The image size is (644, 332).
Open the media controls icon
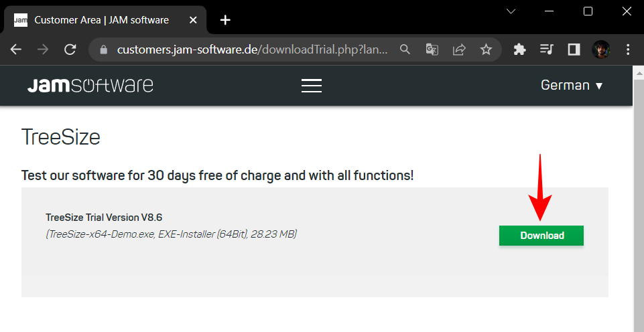tap(546, 50)
